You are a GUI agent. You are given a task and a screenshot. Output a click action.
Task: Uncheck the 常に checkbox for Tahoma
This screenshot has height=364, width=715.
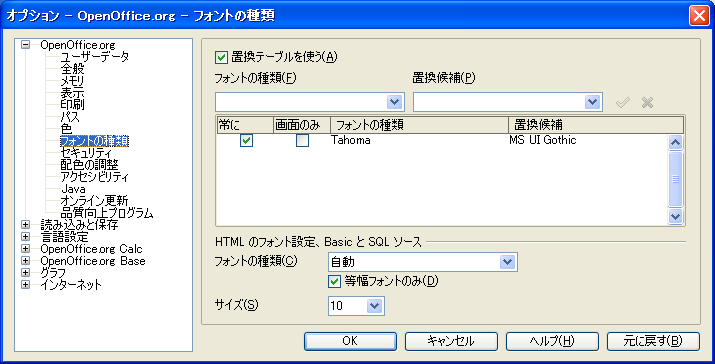point(246,140)
